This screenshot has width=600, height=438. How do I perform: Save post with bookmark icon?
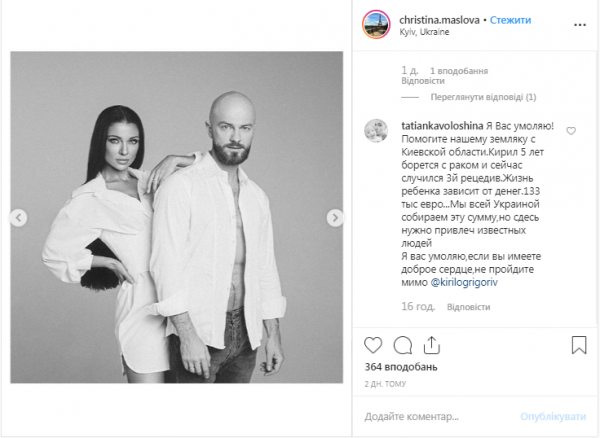(579, 345)
